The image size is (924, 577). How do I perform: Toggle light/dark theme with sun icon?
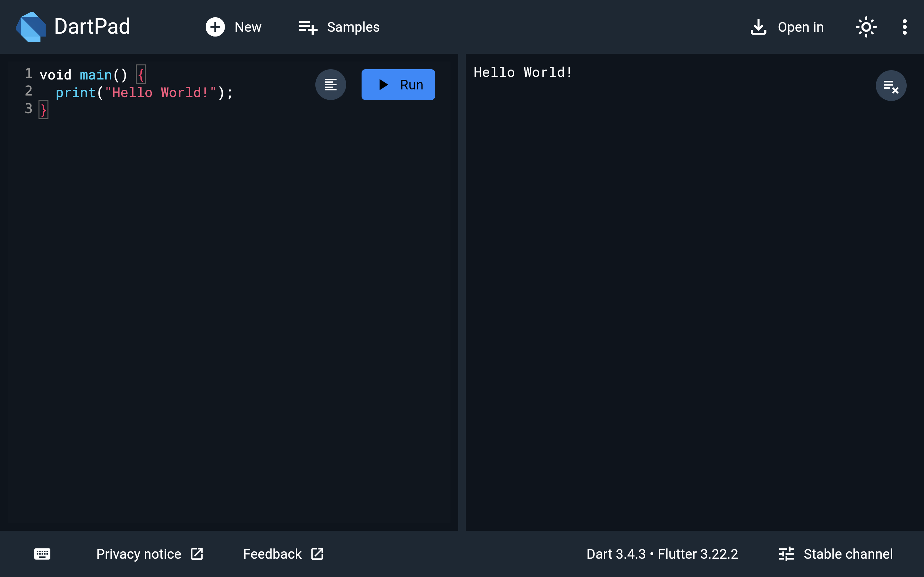tap(866, 27)
